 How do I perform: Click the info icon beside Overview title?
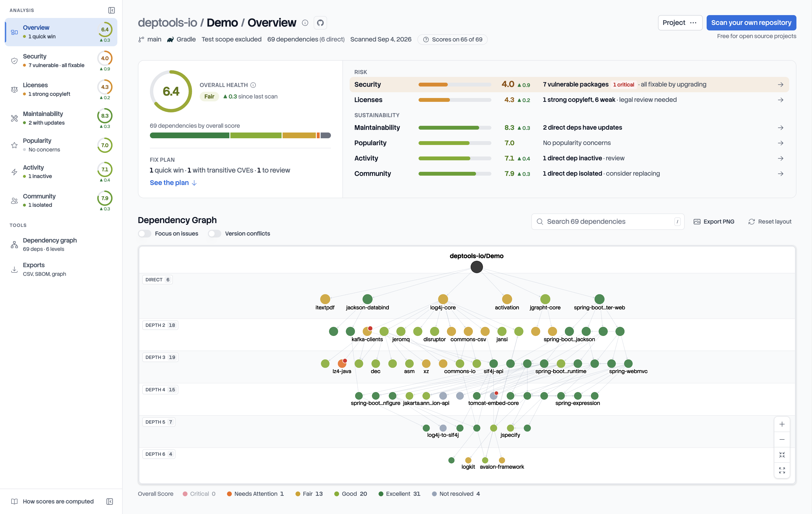click(305, 23)
